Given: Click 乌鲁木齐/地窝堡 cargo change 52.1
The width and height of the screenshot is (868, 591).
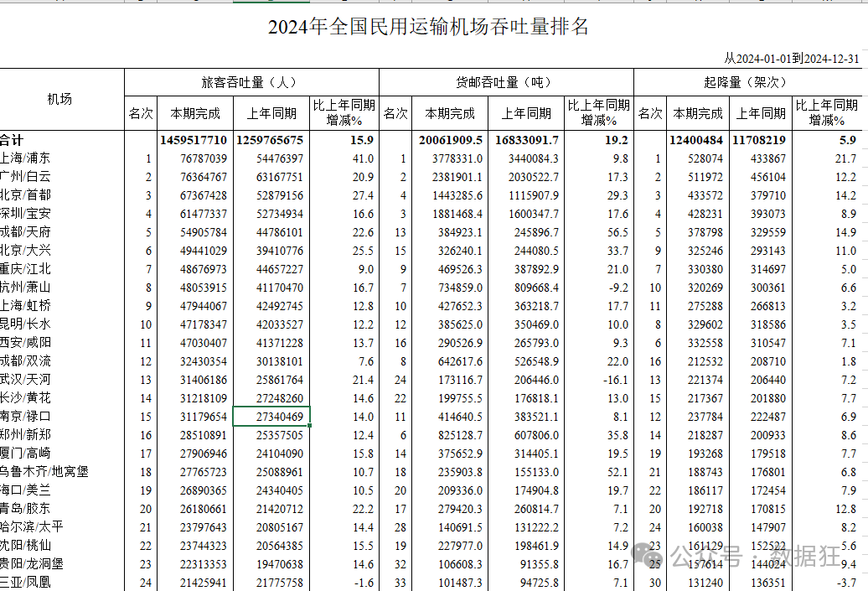Looking at the screenshot, I should click(x=617, y=473).
